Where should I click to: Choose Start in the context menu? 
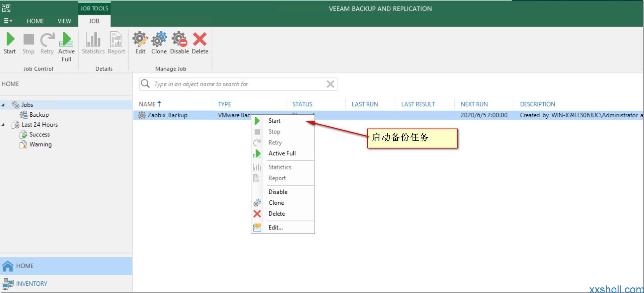[283, 121]
